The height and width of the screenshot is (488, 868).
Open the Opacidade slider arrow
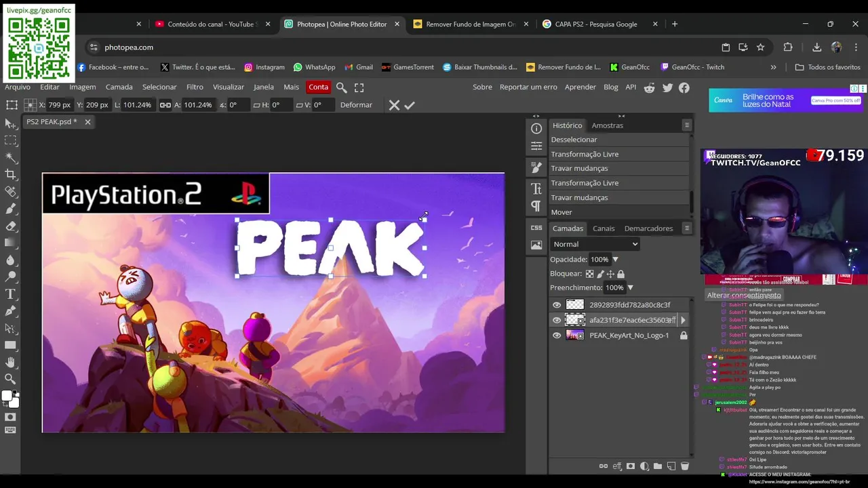pos(616,260)
